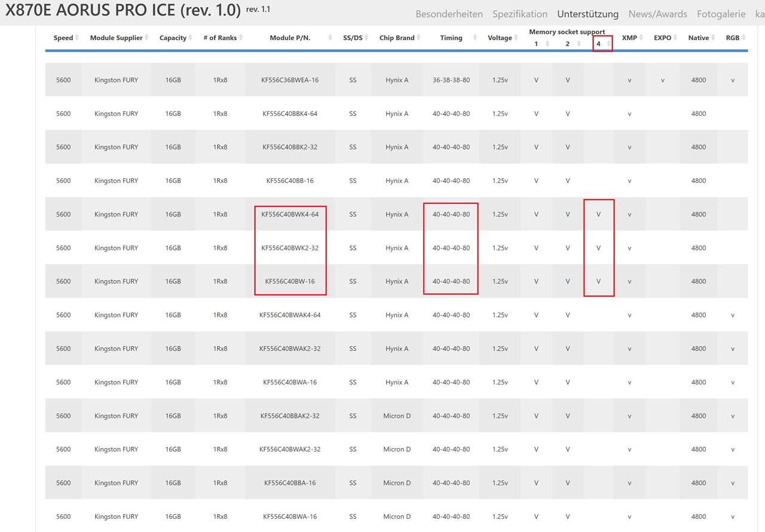
Task: Click 1.25v voltage in KF556C40BB-16 row
Action: click(500, 181)
